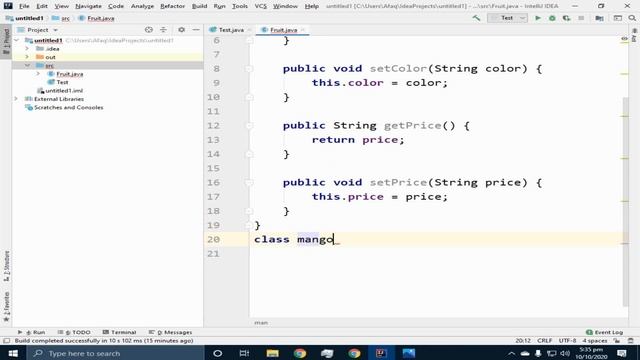Open the Messages tool window
Screen dimensions: 640x360
pyautogui.click(x=170, y=332)
